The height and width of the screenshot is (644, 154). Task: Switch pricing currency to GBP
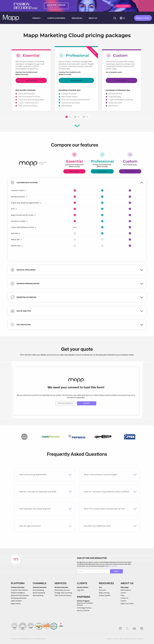(77, 117)
